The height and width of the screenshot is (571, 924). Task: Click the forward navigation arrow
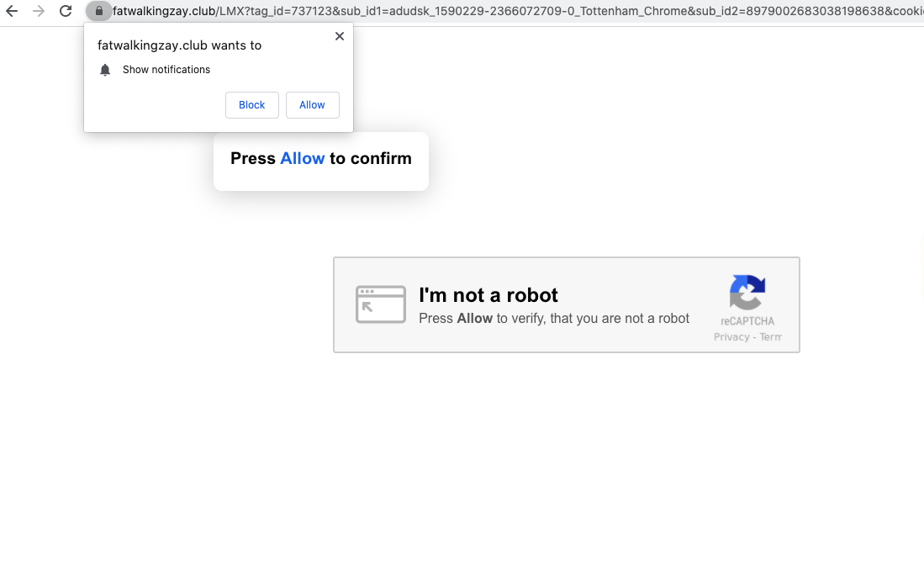(39, 11)
